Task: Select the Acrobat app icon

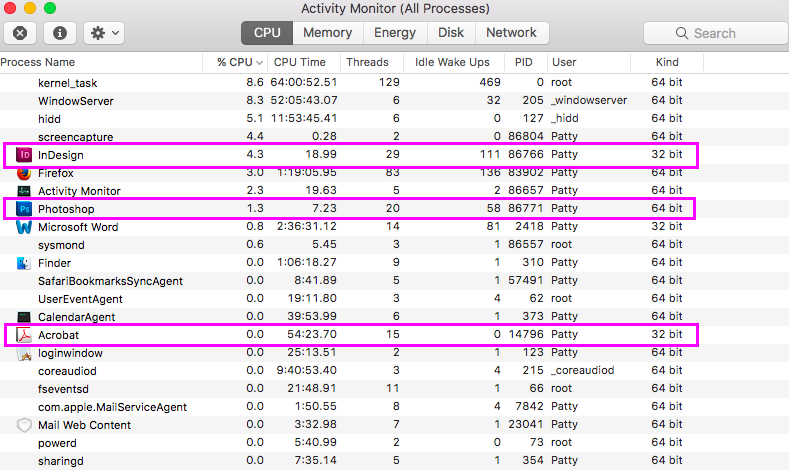Action: click(24, 335)
